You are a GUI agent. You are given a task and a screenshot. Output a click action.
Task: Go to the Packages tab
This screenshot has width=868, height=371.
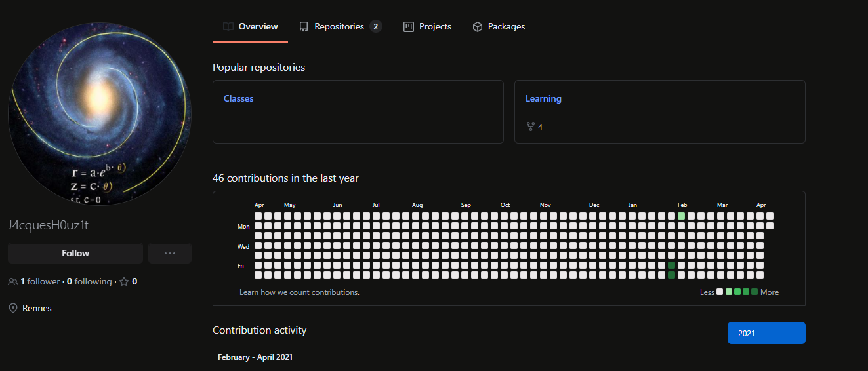pos(499,27)
